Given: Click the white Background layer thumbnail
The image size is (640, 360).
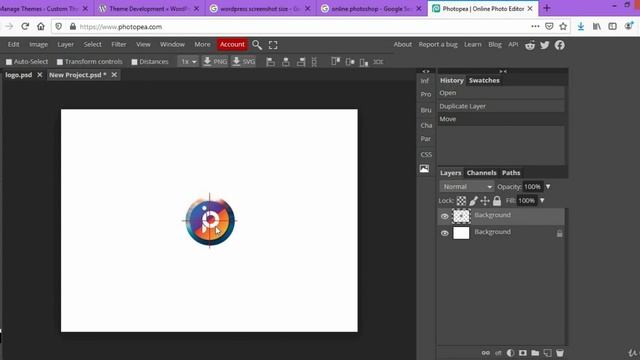Looking at the screenshot, I should pos(461,233).
